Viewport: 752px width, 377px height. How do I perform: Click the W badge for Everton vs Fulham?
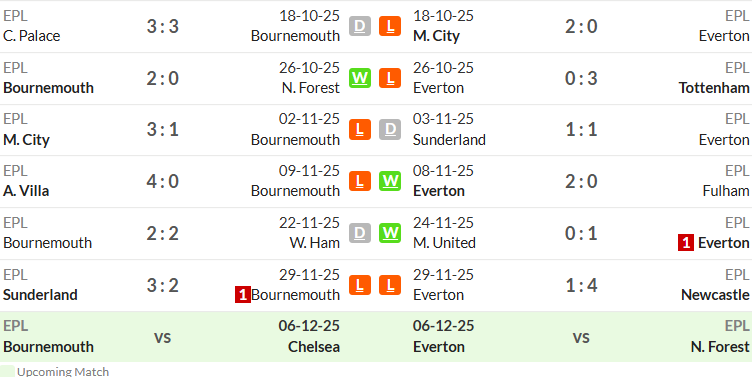click(x=390, y=181)
